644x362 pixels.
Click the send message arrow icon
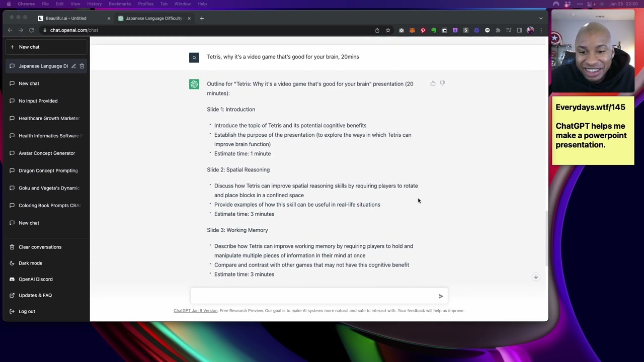[x=441, y=296]
